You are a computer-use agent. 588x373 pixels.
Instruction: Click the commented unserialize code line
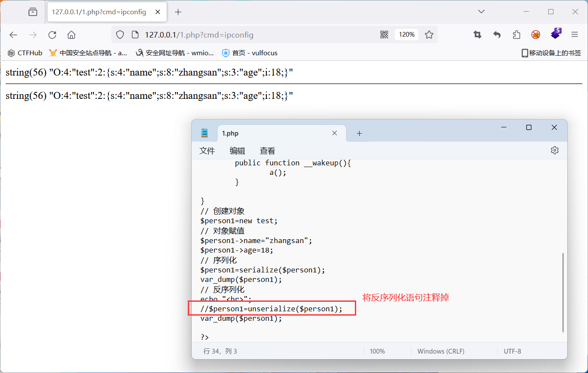coord(271,309)
